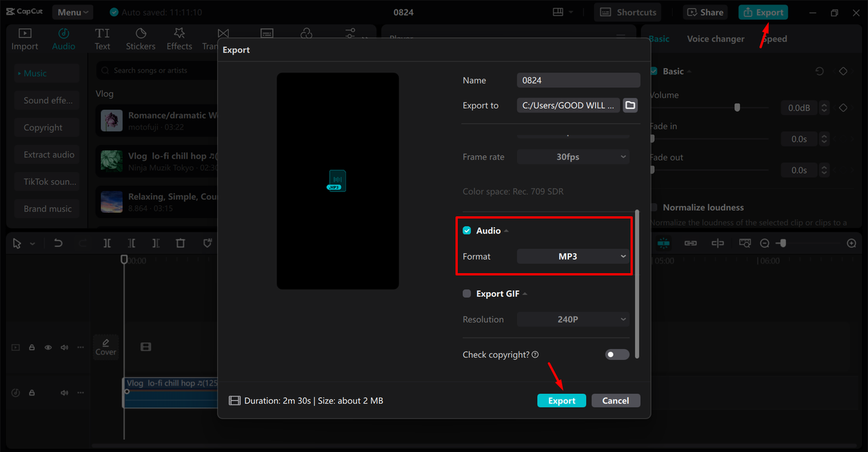Open the more options dots on video track
Viewport: 868px width, 452px height.
pyautogui.click(x=81, y=347)
